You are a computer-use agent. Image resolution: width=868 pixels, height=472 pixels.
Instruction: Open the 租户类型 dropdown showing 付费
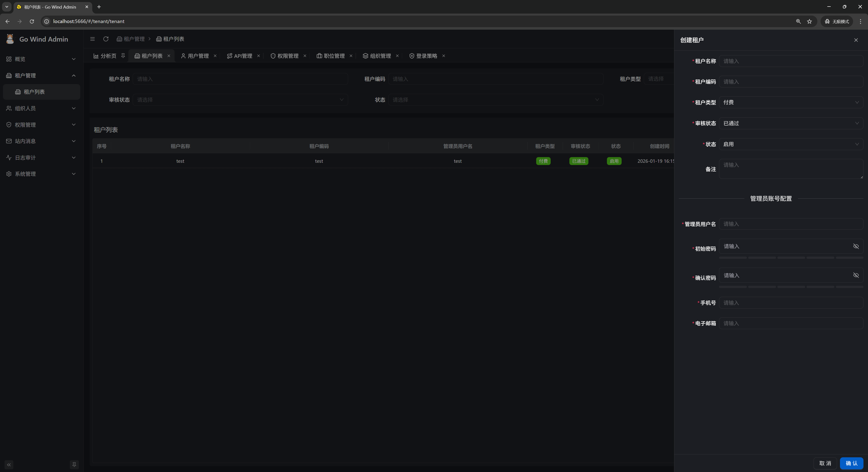791,102
